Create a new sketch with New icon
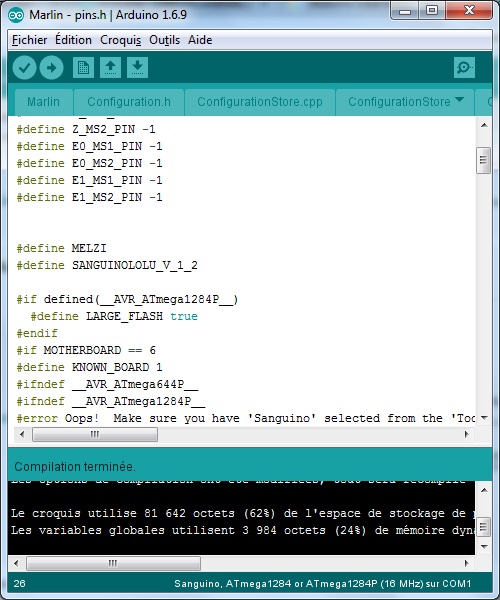500x600 pixels. (x=83, y=68)
